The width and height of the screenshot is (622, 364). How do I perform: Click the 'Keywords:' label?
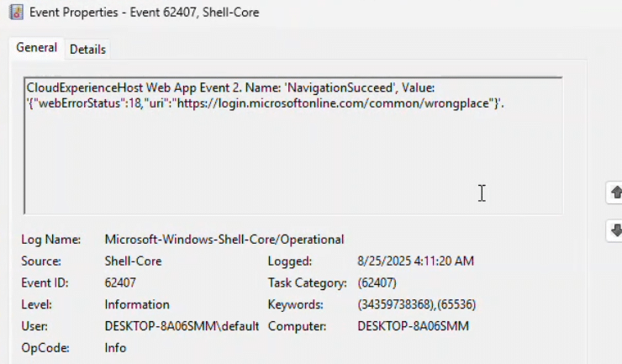click(x=296, y=304)
